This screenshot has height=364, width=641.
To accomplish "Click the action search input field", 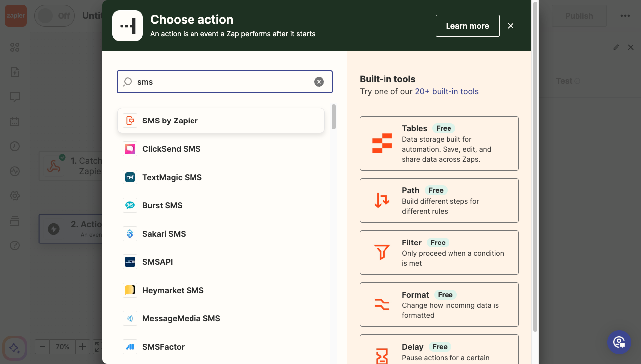I will pos(225,82).
